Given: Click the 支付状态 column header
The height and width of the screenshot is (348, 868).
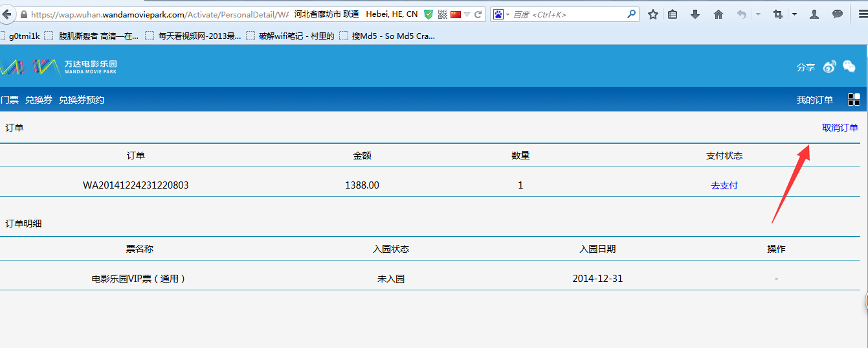Looking at the screenshot, I should (724, 156).
